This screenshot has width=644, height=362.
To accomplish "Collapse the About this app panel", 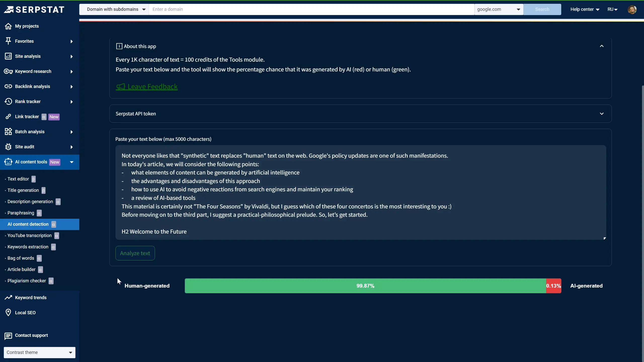I will (x=601, y=46).
